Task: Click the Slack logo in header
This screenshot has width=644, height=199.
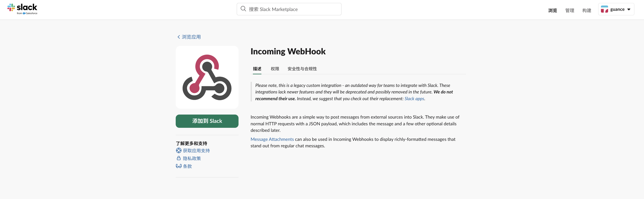Action: point(22,9)
